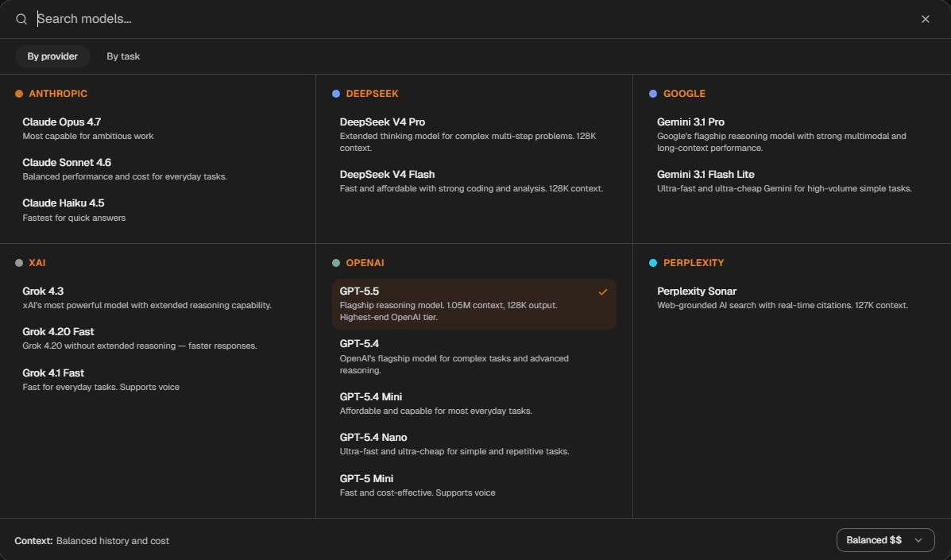Click the DEEPSEEK section heading
This screenshot has width=951, height=560.
tap(373, 94)
